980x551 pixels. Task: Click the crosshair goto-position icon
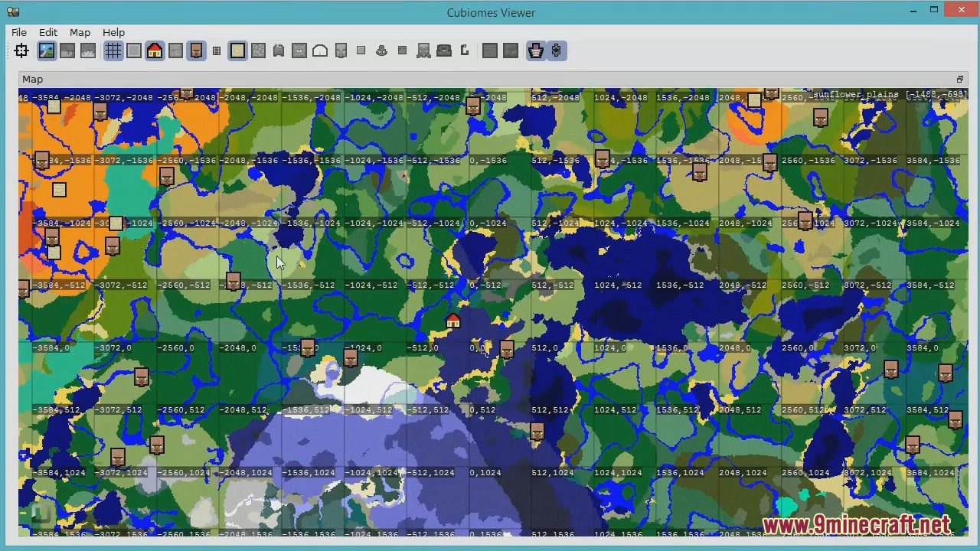click(x=21, y=51)
